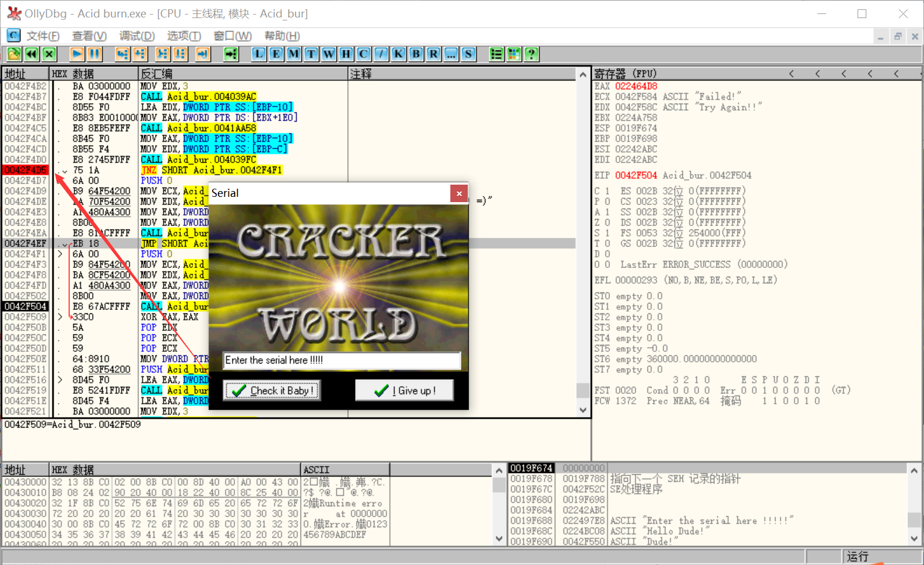Show References with the R button
The image size is (924, 565).
coord(433,54)
